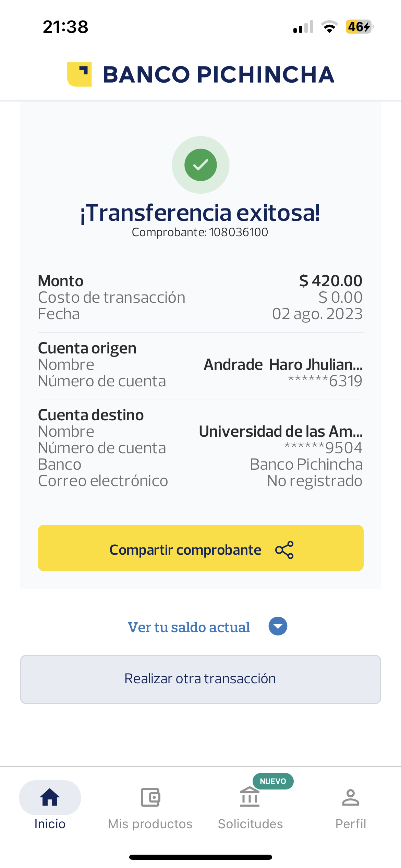Tap the share icon on the yellow button
Screen dimensions: 401x868
click(x=284, y=550)
